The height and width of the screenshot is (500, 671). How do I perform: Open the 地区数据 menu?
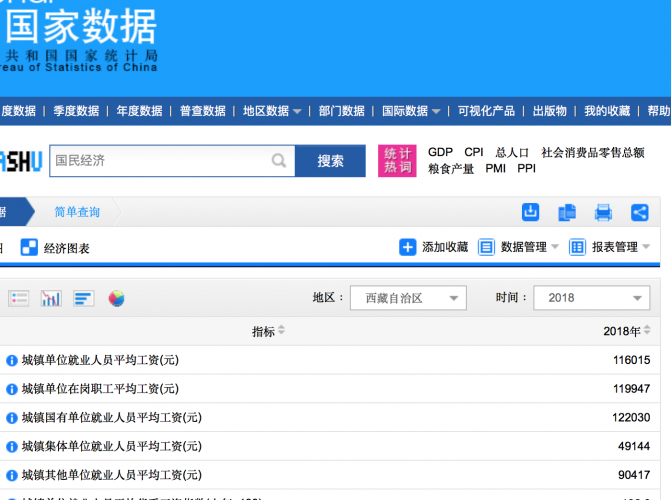[272, 111]
